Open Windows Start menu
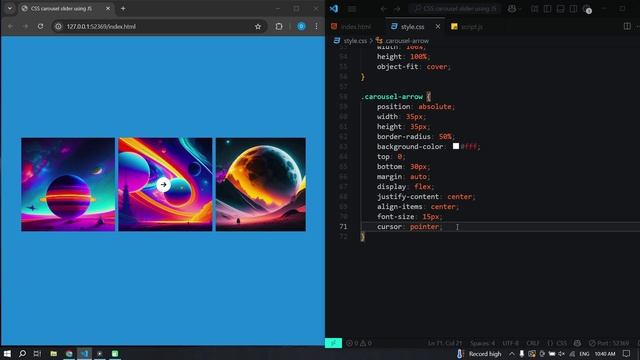The width and height of the screenshot is (640, 360). pyautogui.click(x=7, y=353)
